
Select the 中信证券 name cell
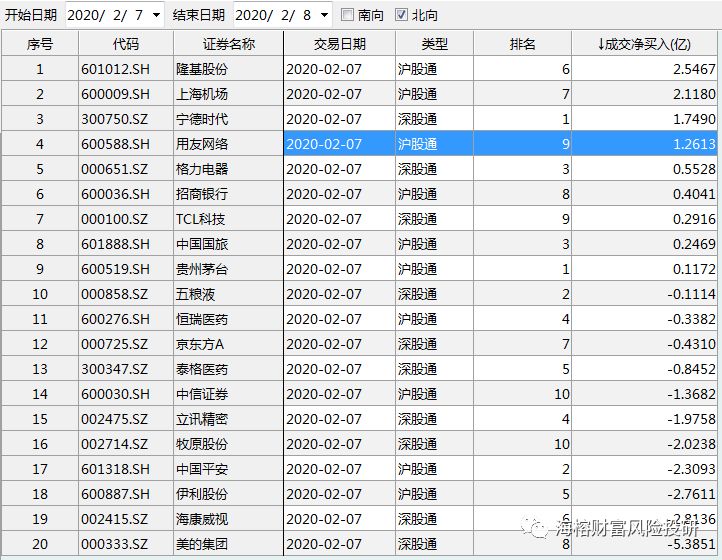click(x=228, y=394)
